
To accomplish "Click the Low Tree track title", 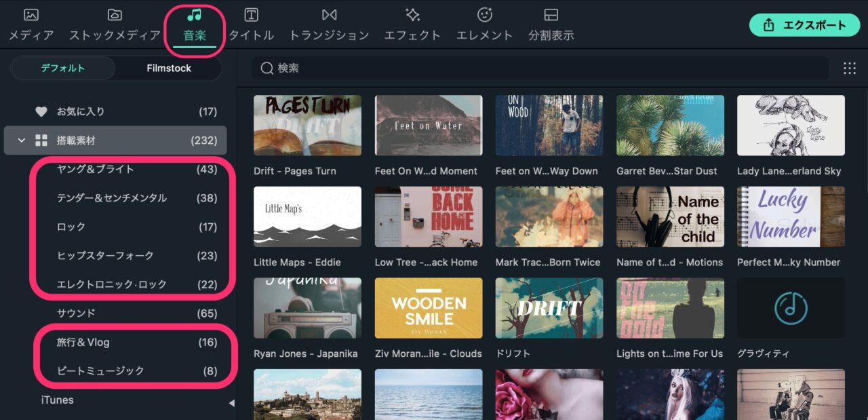I will pos(427,263).
